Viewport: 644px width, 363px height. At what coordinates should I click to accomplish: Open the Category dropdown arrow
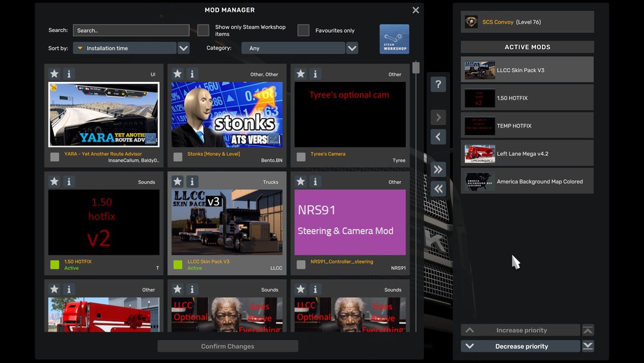coord(352,48)
